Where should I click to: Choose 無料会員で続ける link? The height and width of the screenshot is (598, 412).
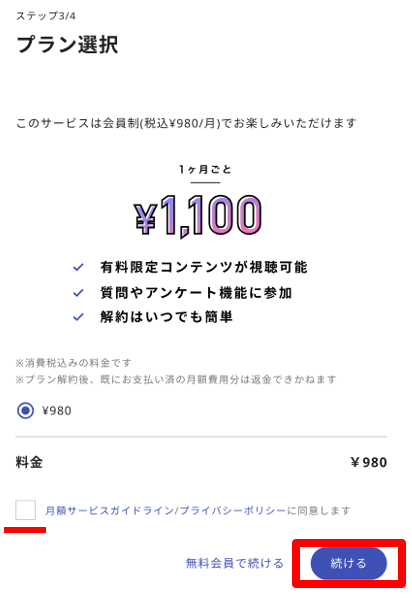pyautogui.click(x=235, y=563)
